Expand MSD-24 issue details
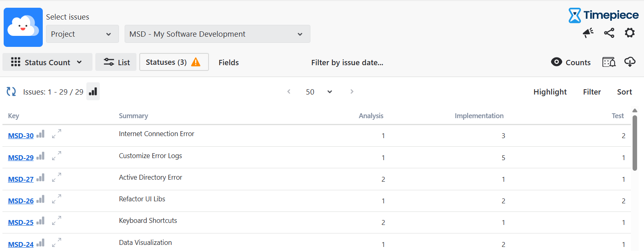644x251 pixels. [57, 242]
